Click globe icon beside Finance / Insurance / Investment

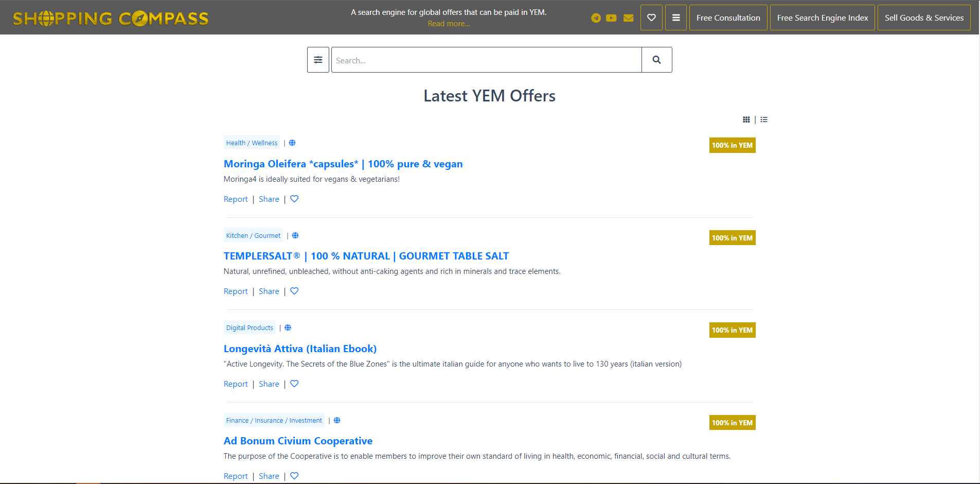pos(337,420)
